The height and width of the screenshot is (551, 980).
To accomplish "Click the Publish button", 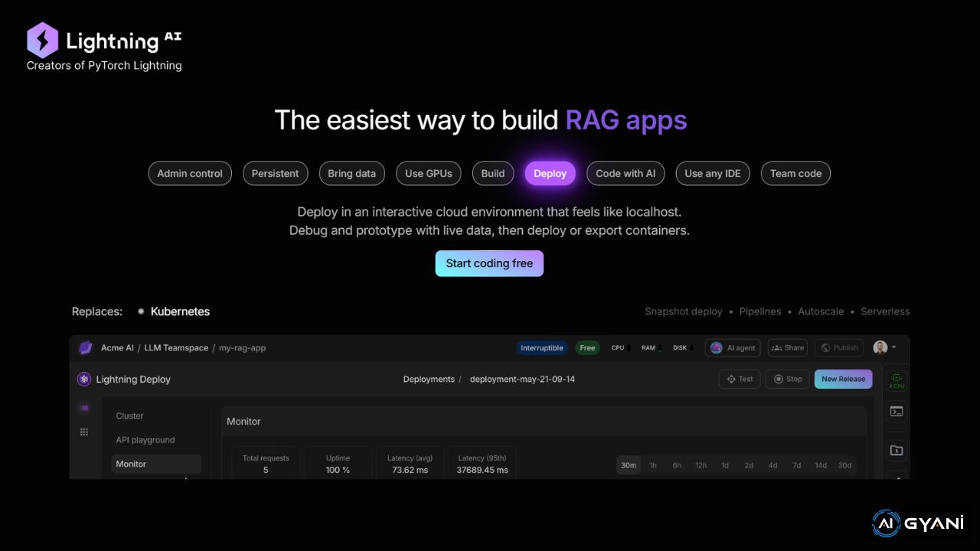I will click(x=839, y=347).
